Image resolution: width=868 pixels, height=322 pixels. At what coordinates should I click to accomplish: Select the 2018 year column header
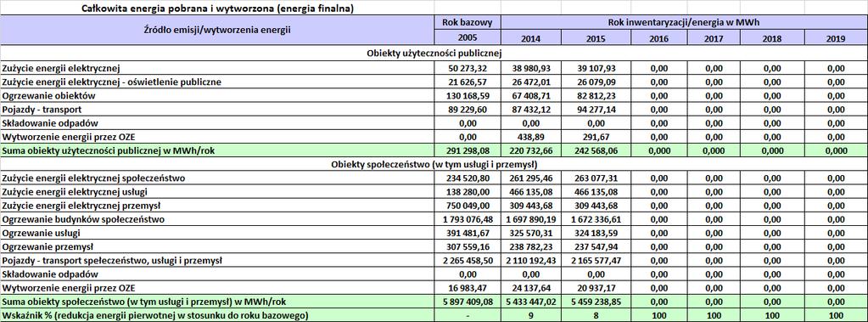tap(771, 38)
